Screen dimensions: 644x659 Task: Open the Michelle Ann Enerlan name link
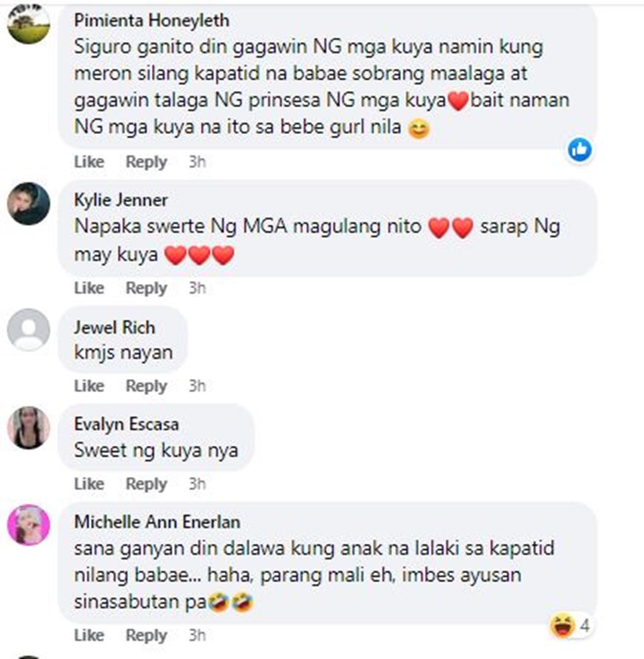click(157, 522)
